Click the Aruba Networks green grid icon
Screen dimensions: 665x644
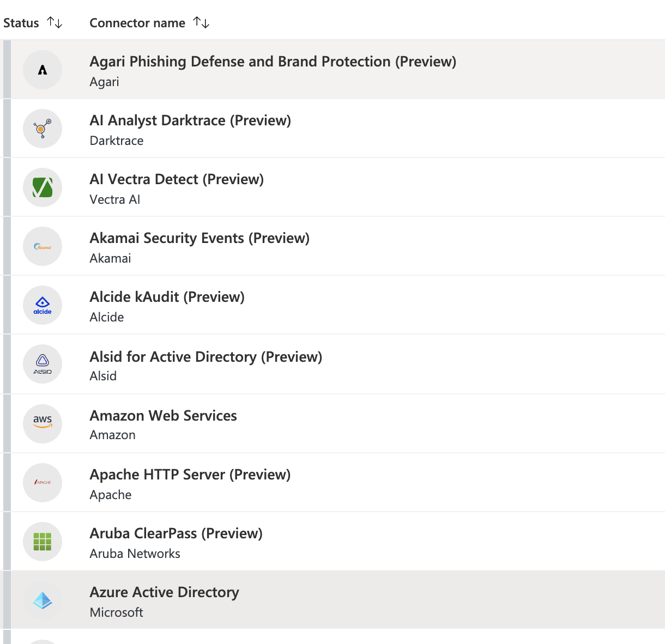point(43,542)
